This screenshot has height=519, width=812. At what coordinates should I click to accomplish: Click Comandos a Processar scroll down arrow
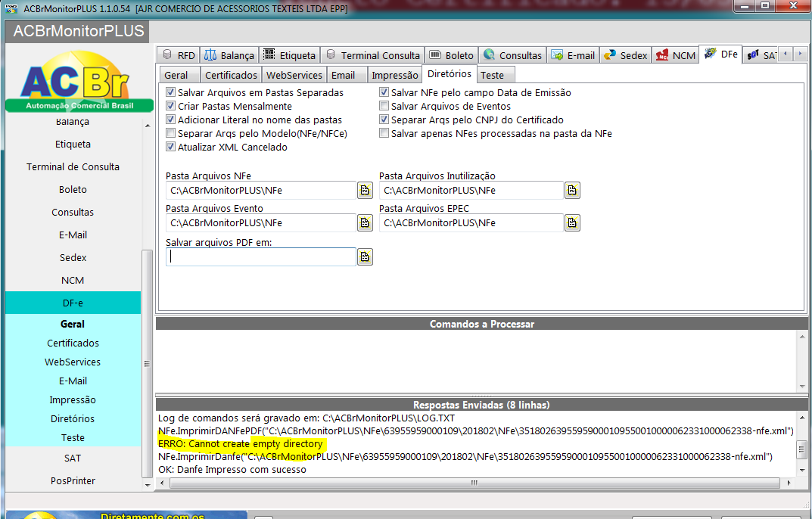(802, 387)
